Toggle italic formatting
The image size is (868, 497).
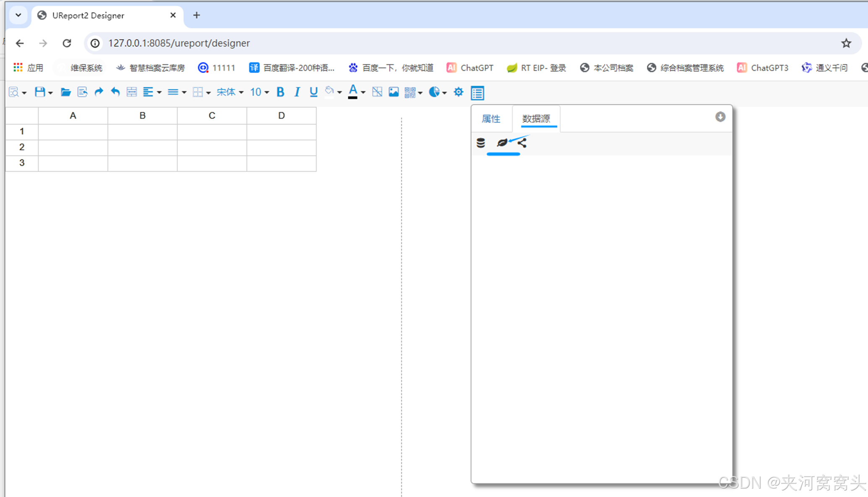tap(297, 92)
